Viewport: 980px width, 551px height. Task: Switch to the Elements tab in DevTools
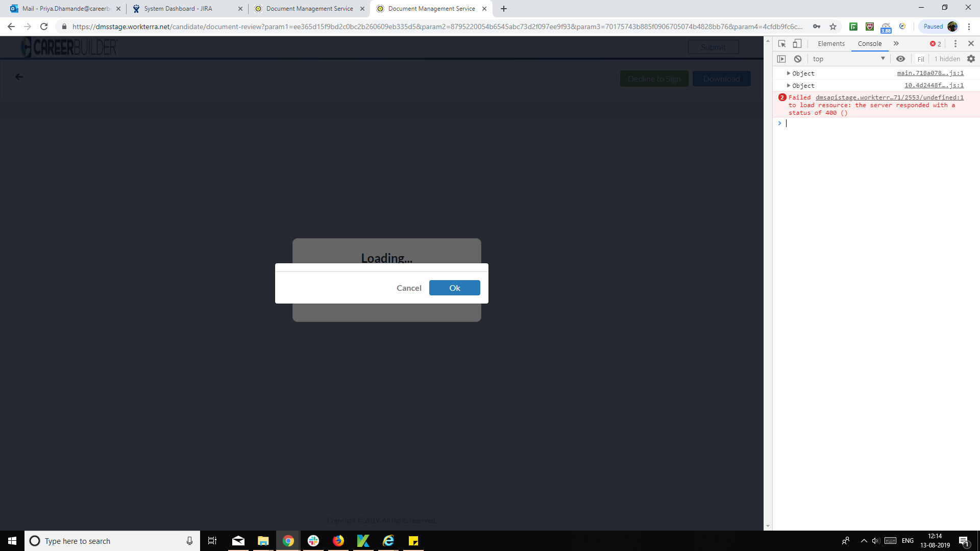(831, 43)
